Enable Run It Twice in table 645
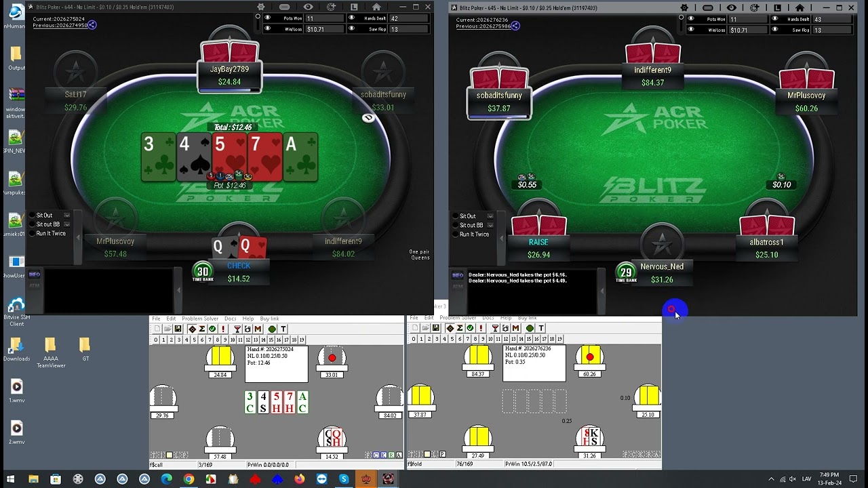868x488 pixels. [455, 234]
